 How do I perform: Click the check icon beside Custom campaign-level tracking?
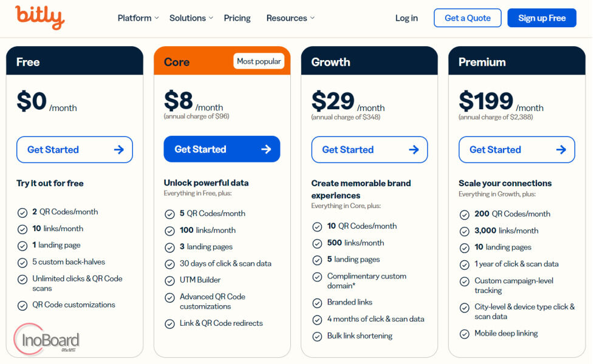[465, 281]
